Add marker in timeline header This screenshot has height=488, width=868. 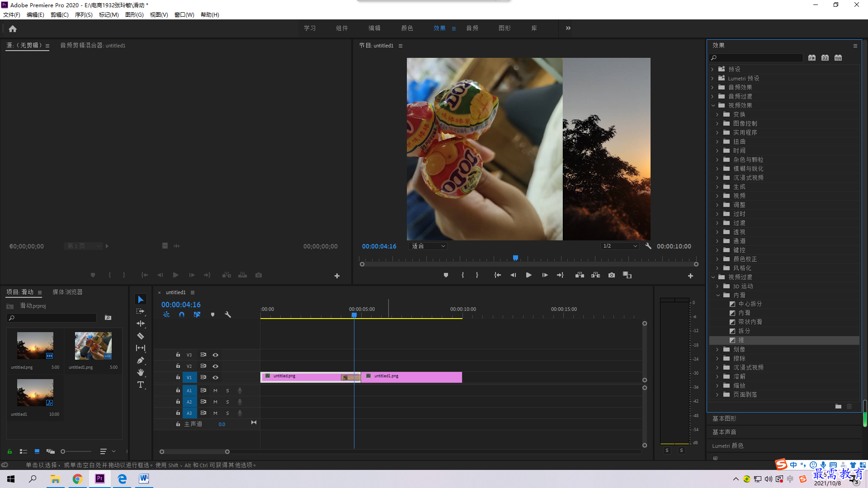tap(212, 314)
